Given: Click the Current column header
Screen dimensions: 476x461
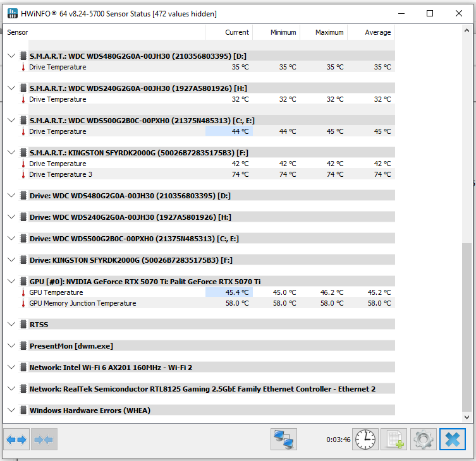Looking at the screenshot, I should pyautogui.click(x=229, y=32).
